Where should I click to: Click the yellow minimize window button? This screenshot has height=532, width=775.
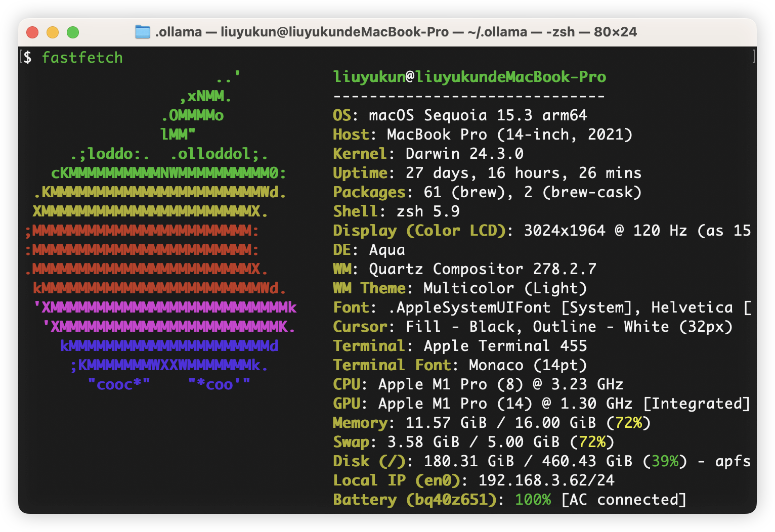coord(53,32)
